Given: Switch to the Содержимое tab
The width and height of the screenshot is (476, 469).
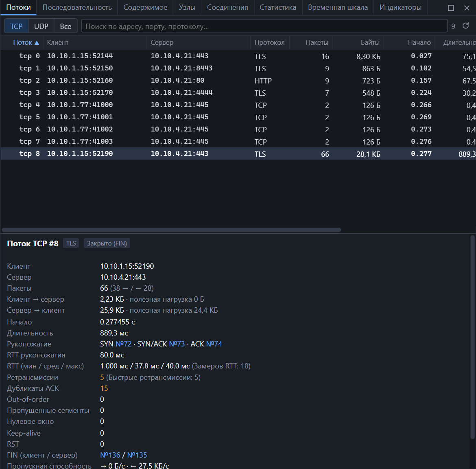Looking at the screenshot, I should (x=145, y=8).
